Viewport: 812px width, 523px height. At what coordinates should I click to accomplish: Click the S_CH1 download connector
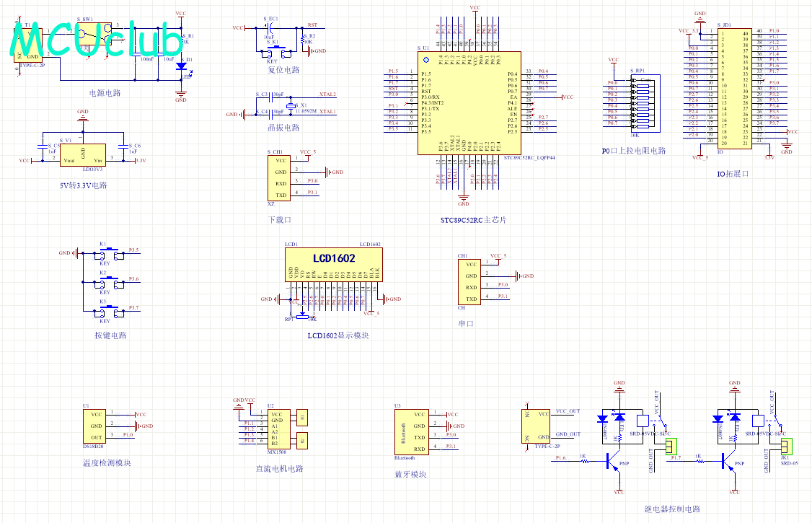(278, 177)
